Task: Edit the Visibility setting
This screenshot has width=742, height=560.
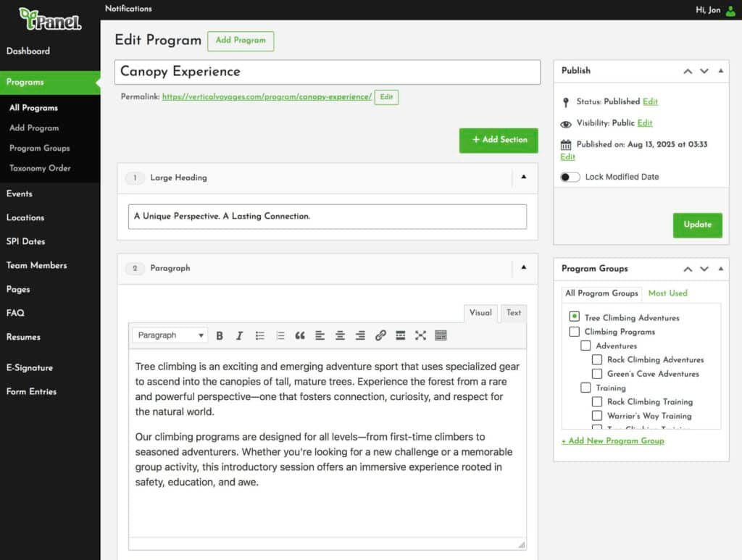Action: 644,123
